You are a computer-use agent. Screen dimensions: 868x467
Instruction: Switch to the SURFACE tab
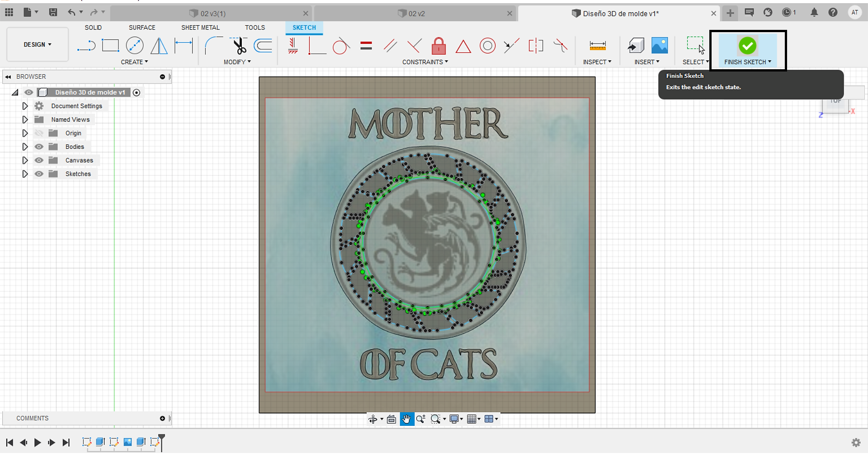tap(142, 28)
